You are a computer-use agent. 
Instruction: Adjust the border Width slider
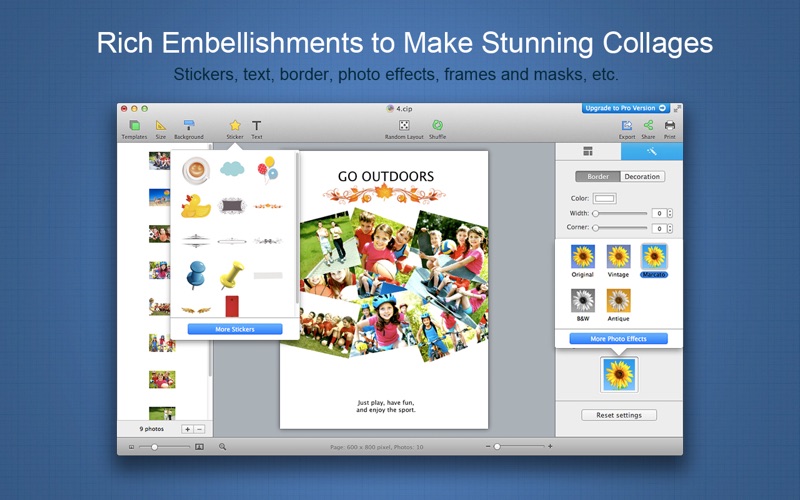[x=621, y=213]
